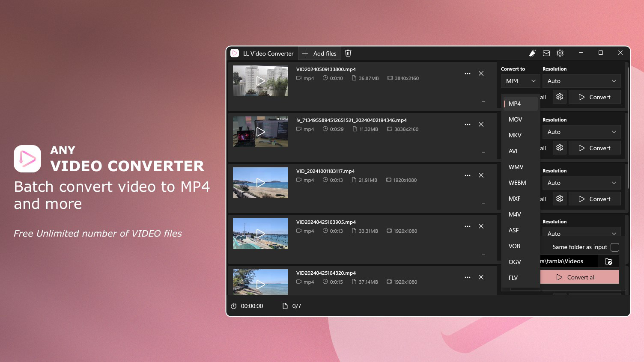Click the trash icon to clear file list
644x362 pixels.
[x=348, y=53]
